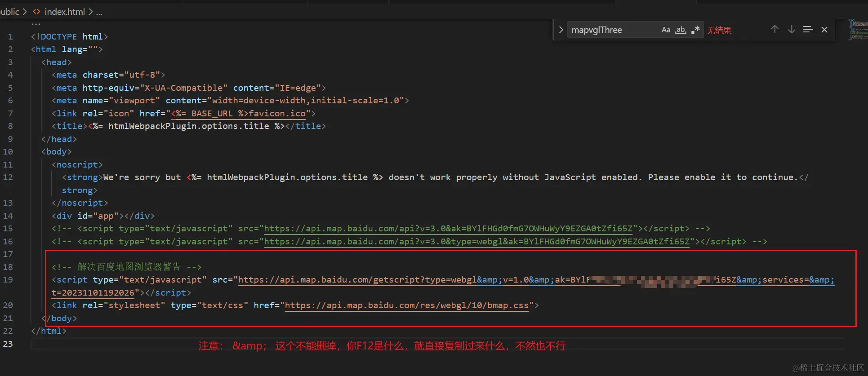Click the opening <head> tag
This screenshot has width=868, height=376.
tap(57, 62)
